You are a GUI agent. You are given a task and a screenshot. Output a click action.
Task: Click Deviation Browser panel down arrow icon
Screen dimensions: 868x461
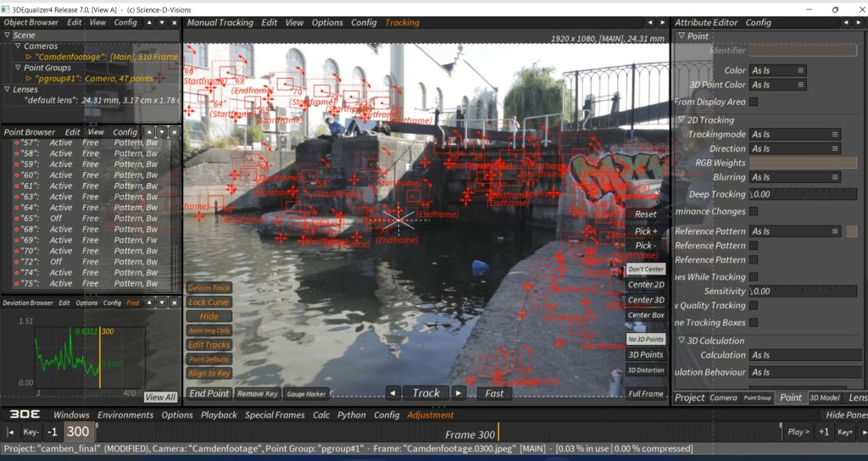coord(162,303)
